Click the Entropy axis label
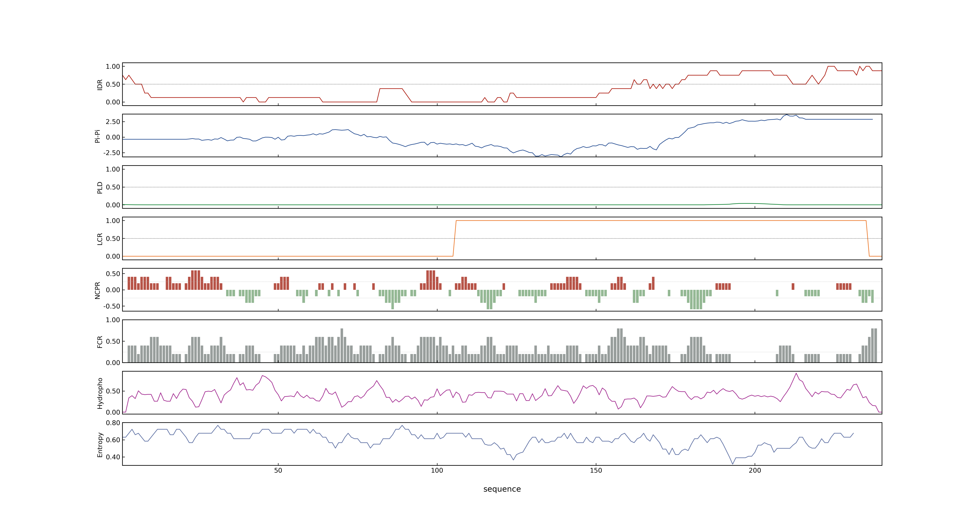The height and width of the screenshot is (523, 980). (100, 445)
